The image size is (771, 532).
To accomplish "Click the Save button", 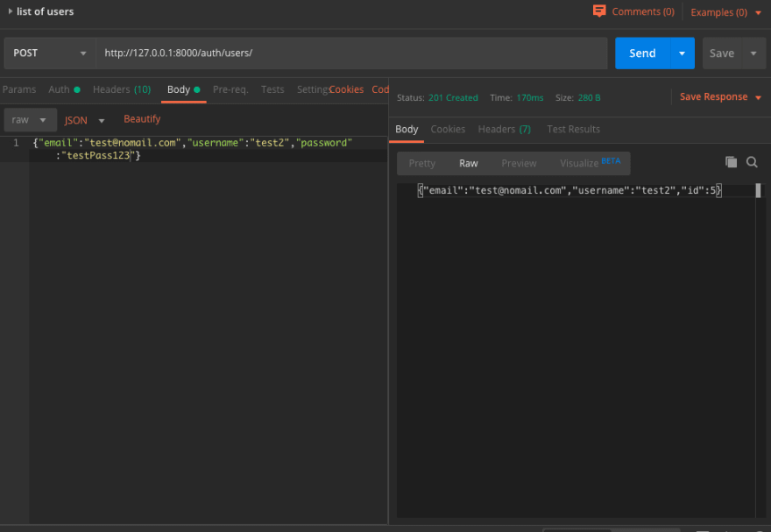I will point(722,53).
